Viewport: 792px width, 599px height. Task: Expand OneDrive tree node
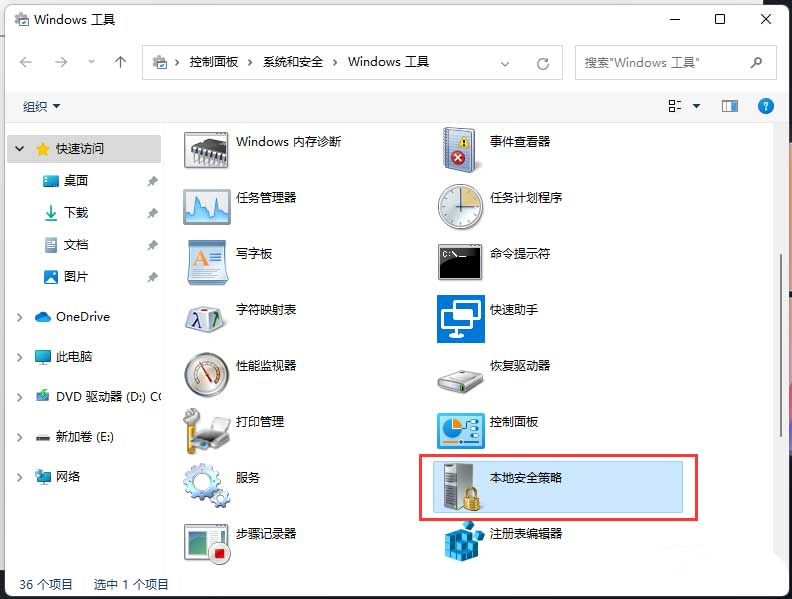pyautogui.click(x=20, y=317)
